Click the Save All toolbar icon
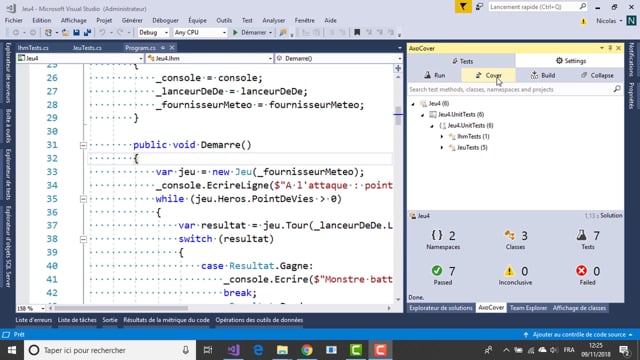This screenshot has width=640, height=360. pyautogui.click(x=87, y=33)
